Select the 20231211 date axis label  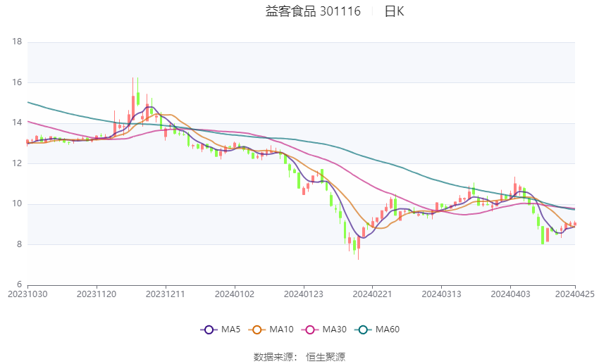166,294
